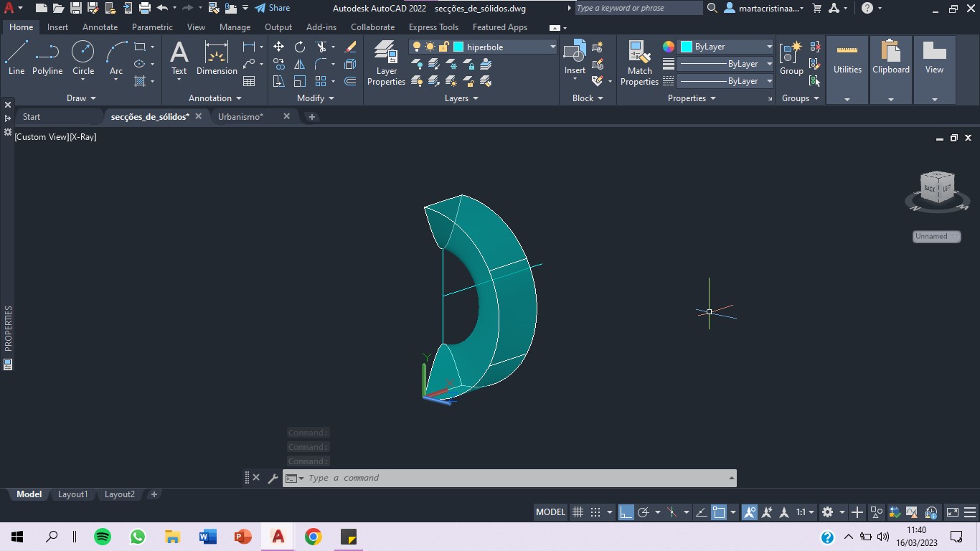Select the Hatch tool in Draw panel
Image resolution: width=980 pixels, height=551 pixels.
[x=140, y=81]
